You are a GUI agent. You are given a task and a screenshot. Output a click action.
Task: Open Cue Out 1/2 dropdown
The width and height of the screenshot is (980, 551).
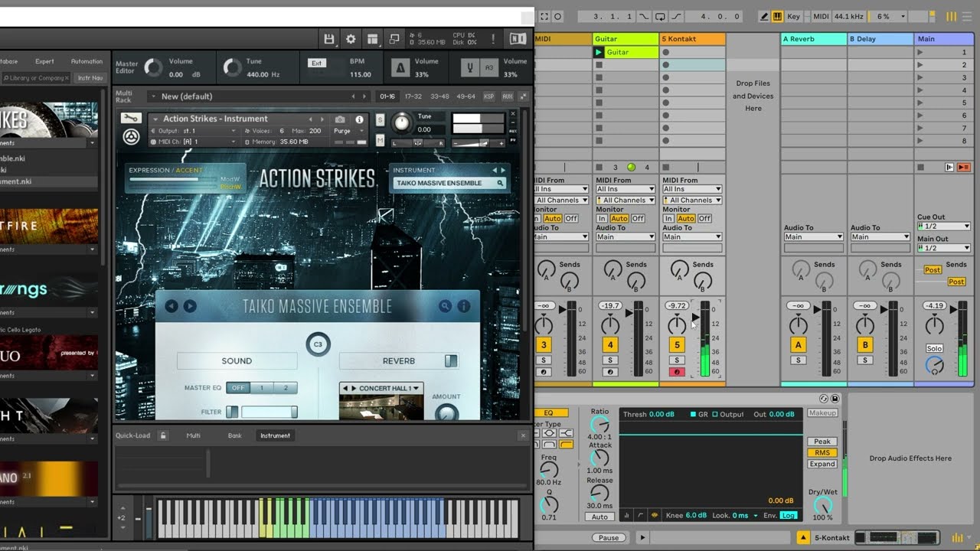pos(944,227)
